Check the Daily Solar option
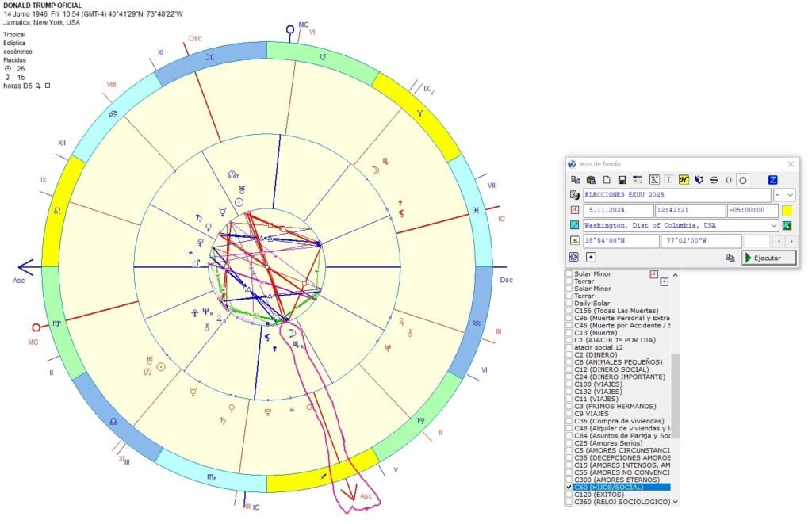The image size is (812, 524). 569,303
